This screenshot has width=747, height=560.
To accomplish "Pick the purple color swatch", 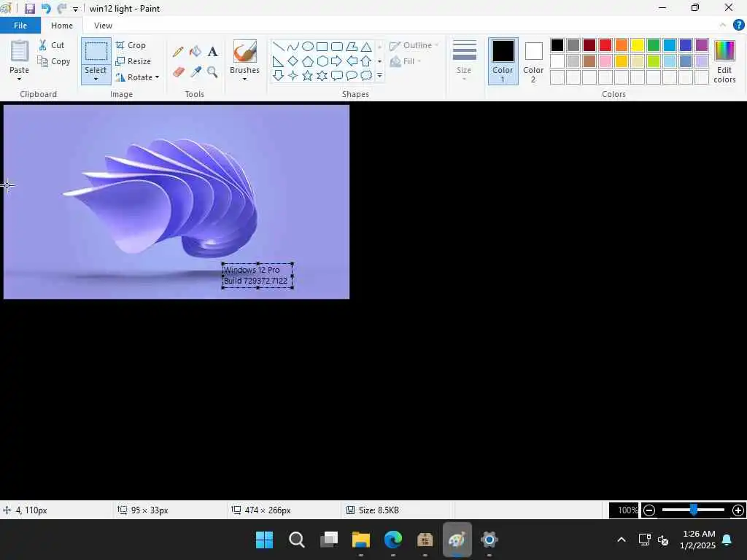I will tap(702, 45).
